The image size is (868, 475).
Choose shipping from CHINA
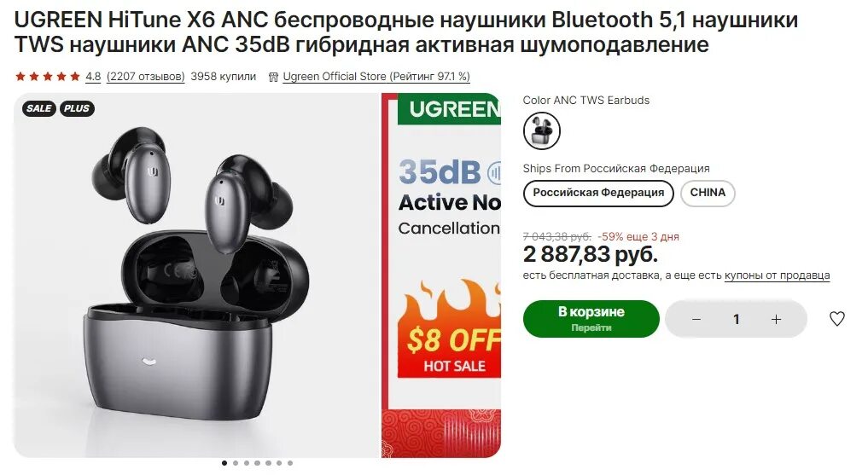tap(708, 193)
